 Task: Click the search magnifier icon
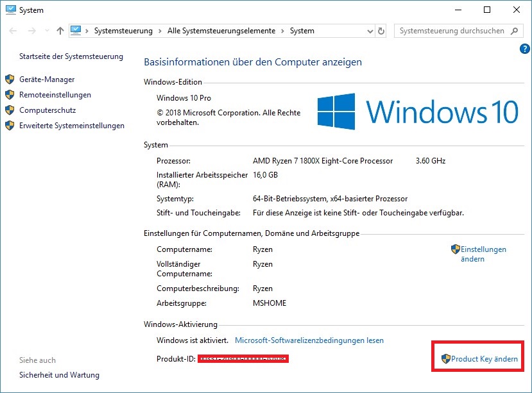[x=515, y=31]
